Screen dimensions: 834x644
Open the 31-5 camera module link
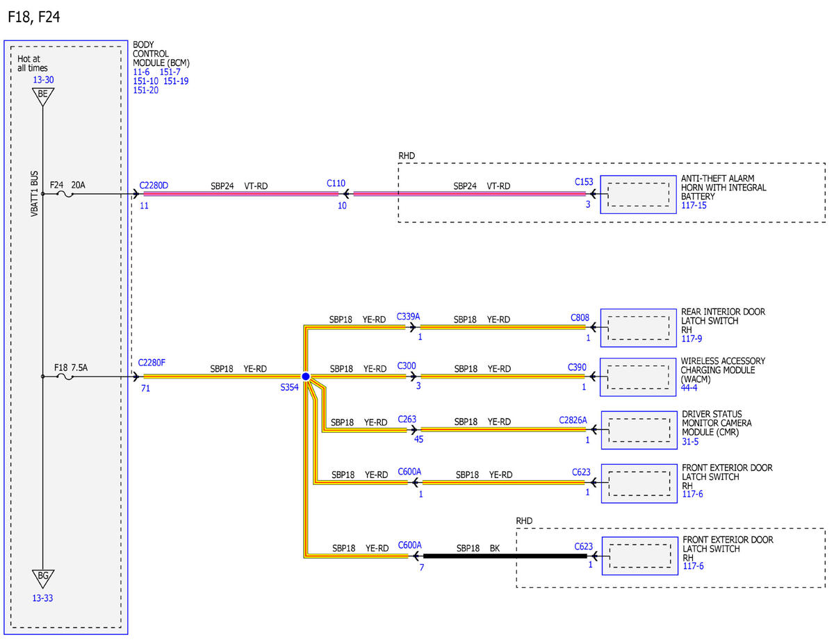tap(689, 441)
